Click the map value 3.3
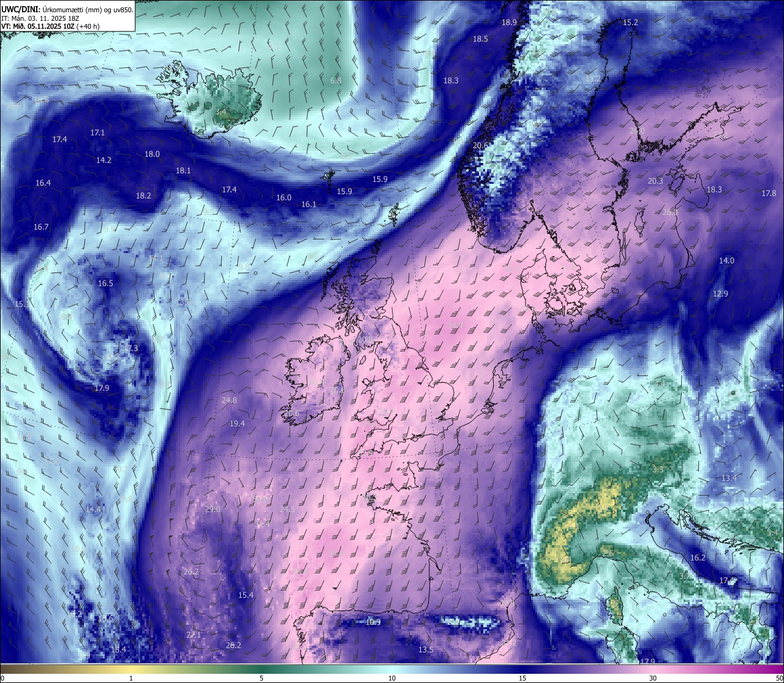Screen dimensions: 784x683 [658, 469]
